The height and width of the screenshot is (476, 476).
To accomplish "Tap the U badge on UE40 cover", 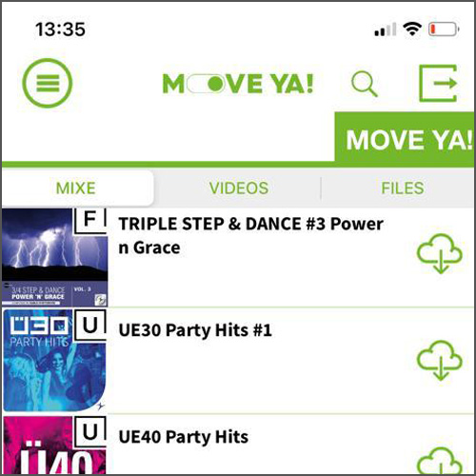I will pyautogui.click(x=90, y=432).
